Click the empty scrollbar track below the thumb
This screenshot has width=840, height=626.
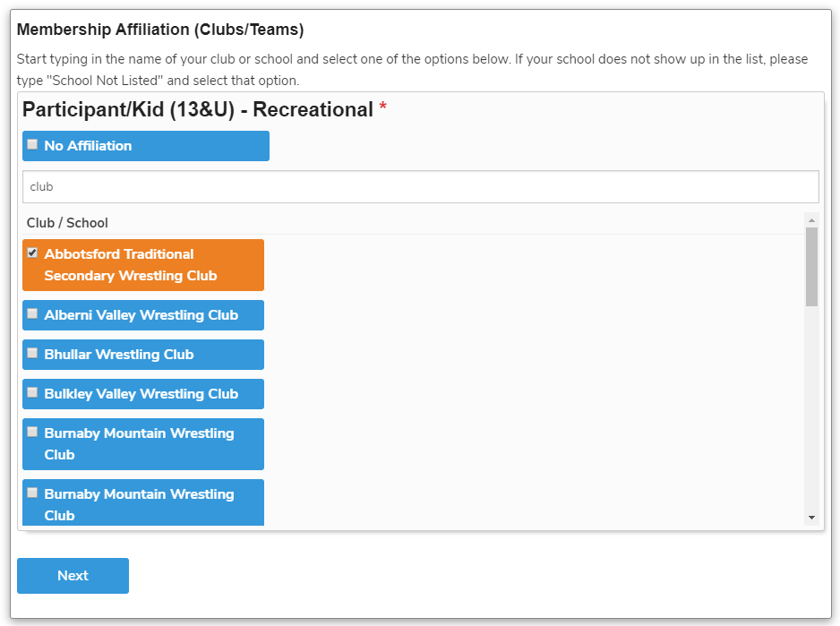tap(811, 412)
